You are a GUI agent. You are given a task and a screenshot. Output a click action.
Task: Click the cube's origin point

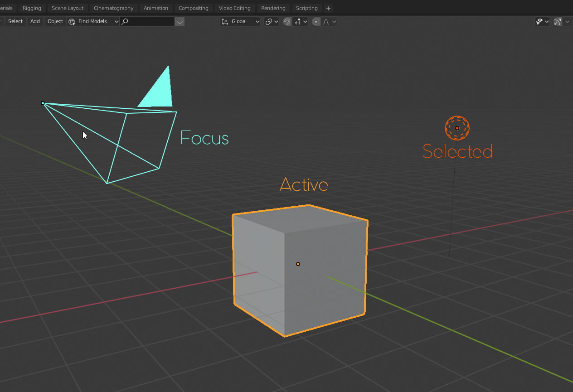298,264
